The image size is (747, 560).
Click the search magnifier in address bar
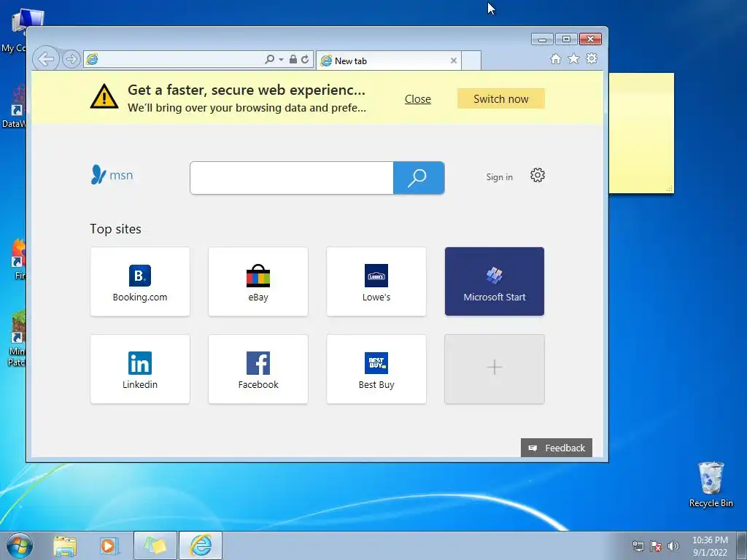(x=269, y=60)
